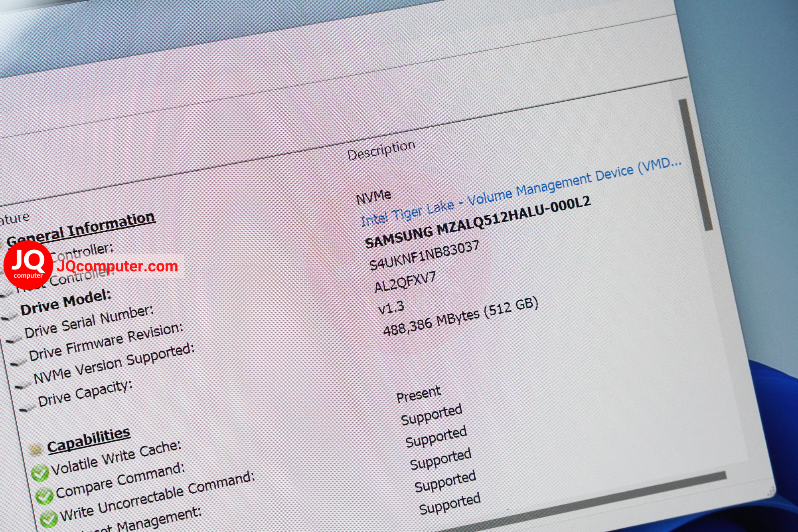Click the Description column header

(x=381, y=150)
